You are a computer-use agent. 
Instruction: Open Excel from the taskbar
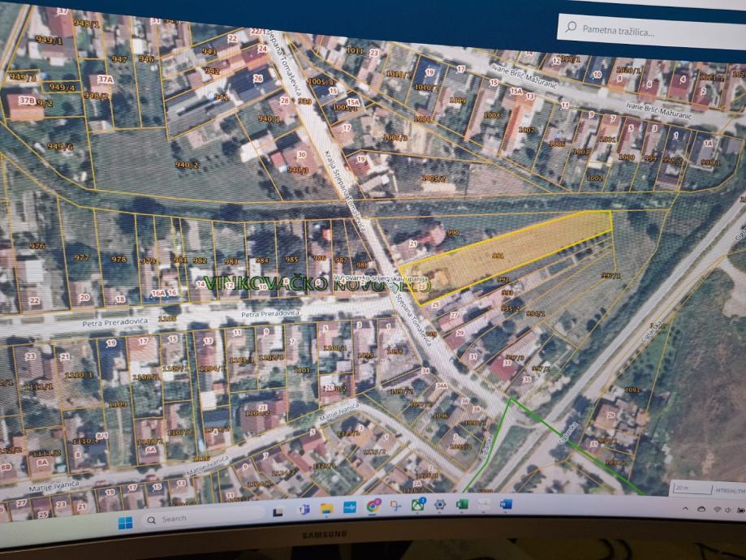point(462,505)
